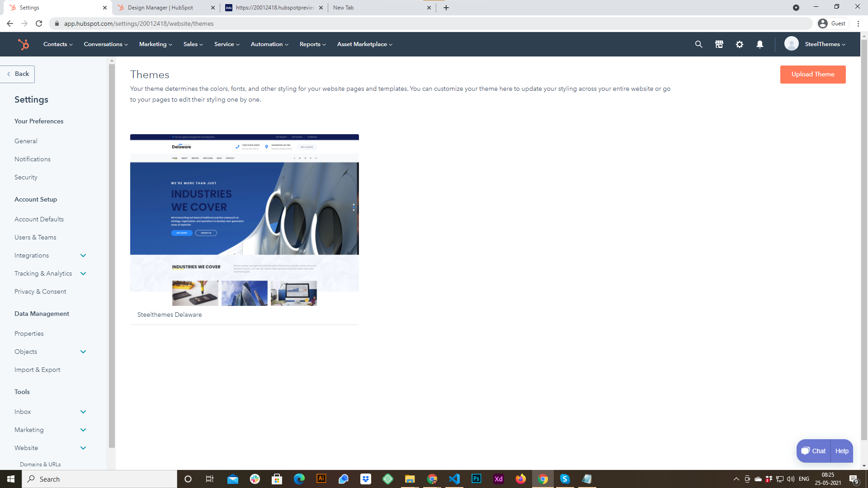
Task: Click the SteelThemes account avatar
Action: point(791,44)
